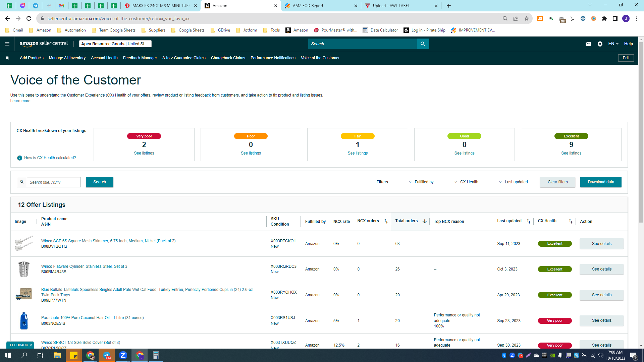Viewport: 644px width, 362px height.
Task: See details for Winco Flatware Cylinder
Action: 602,269
